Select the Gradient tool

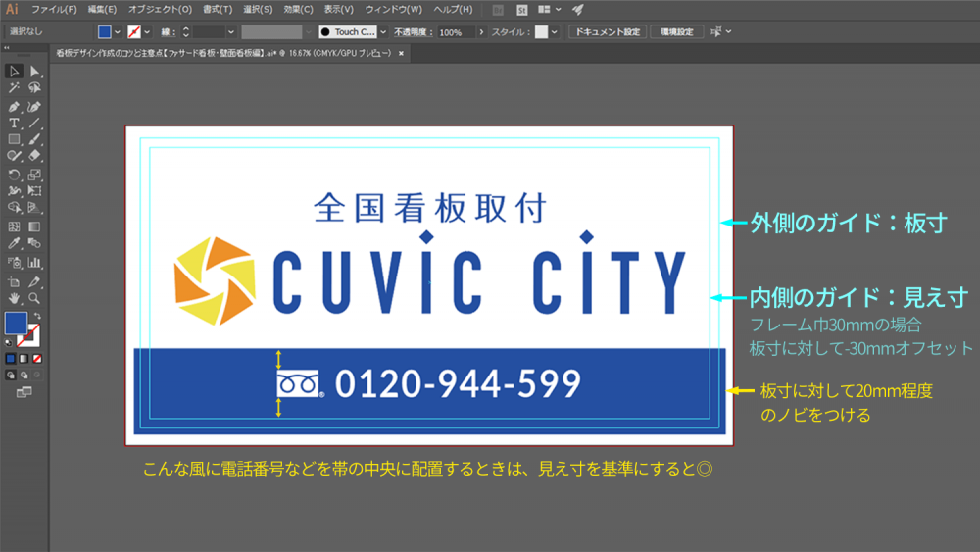pos(34,226)
